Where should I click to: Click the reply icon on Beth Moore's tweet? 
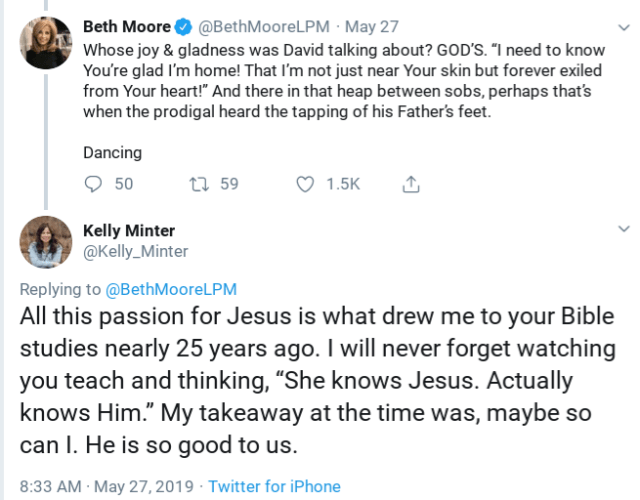94,183
